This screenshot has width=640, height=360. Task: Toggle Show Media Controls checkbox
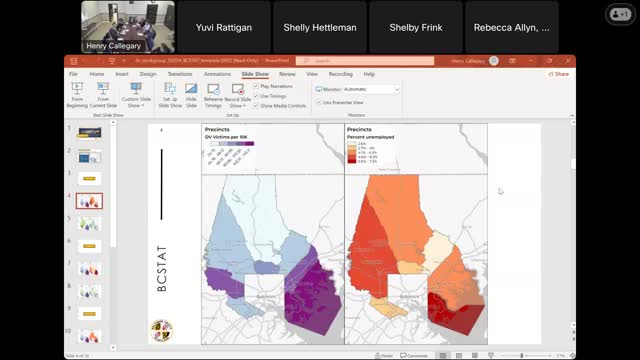point(256,106)
